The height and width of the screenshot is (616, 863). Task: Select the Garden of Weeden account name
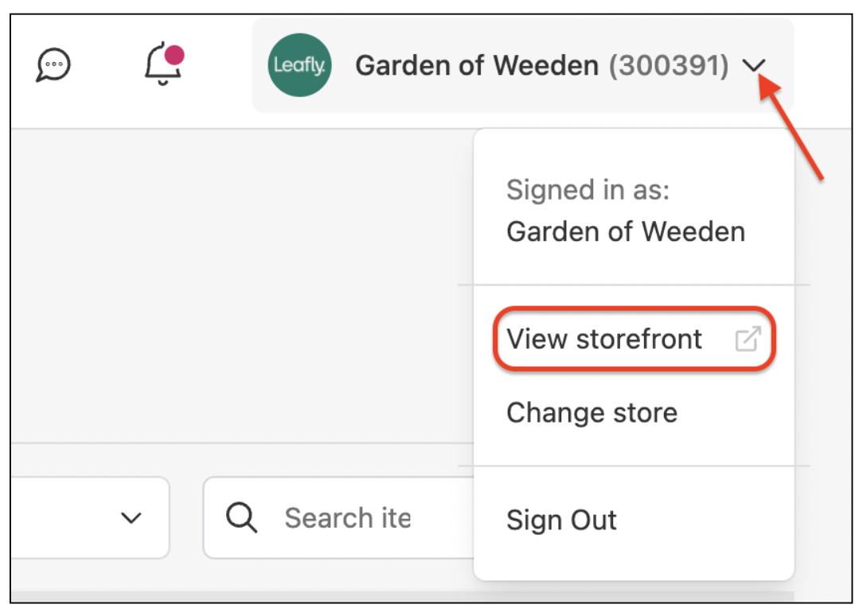click(626, 231)
